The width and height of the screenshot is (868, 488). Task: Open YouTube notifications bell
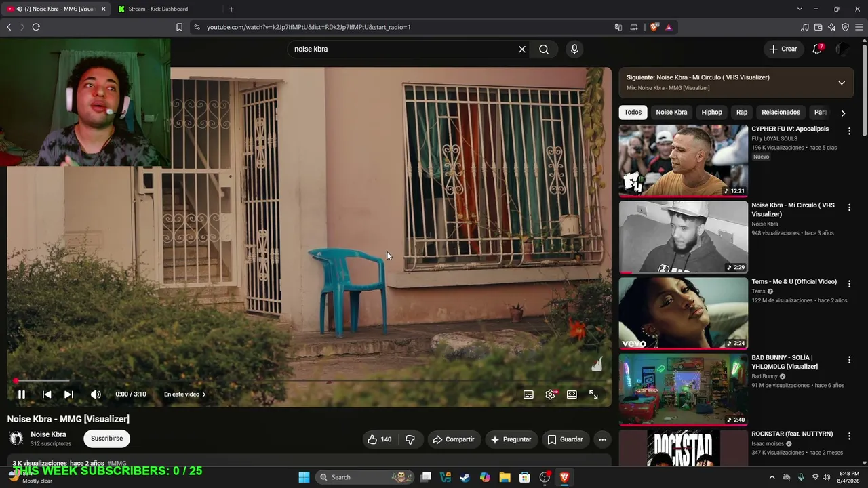click(817, 49)
